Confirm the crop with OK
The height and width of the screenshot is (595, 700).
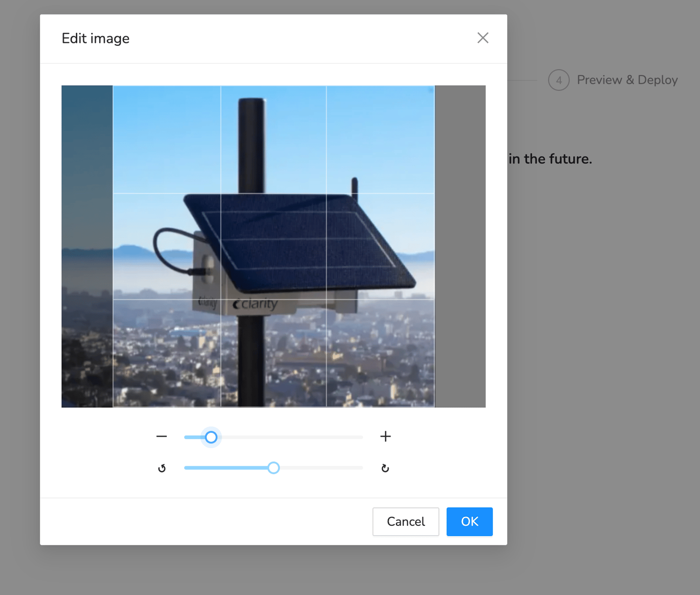469,522
